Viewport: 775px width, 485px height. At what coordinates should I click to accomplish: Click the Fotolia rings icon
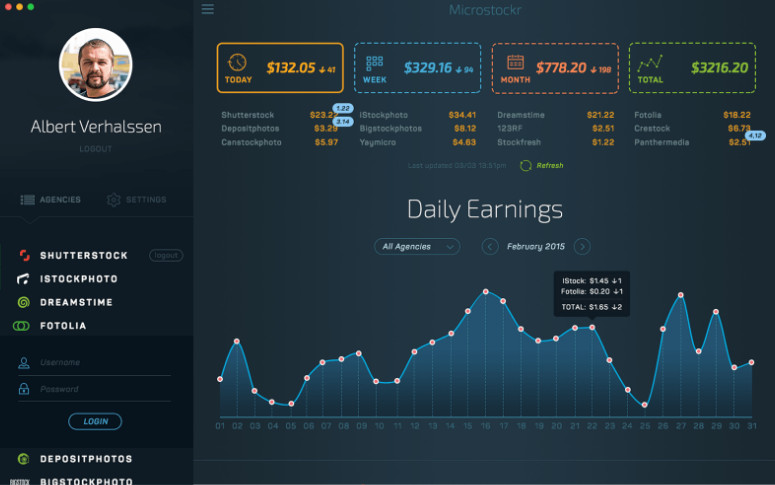(21, 326)
